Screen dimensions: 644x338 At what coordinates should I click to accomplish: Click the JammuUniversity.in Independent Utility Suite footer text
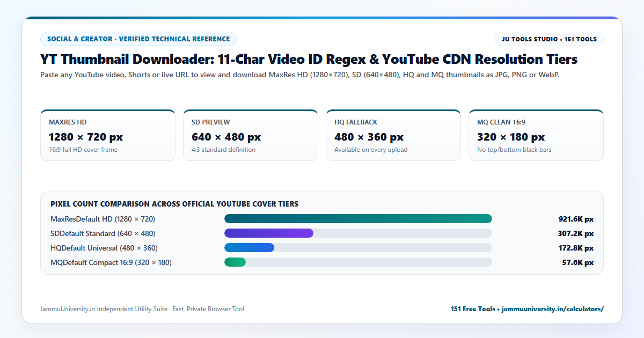click(142, 309)
